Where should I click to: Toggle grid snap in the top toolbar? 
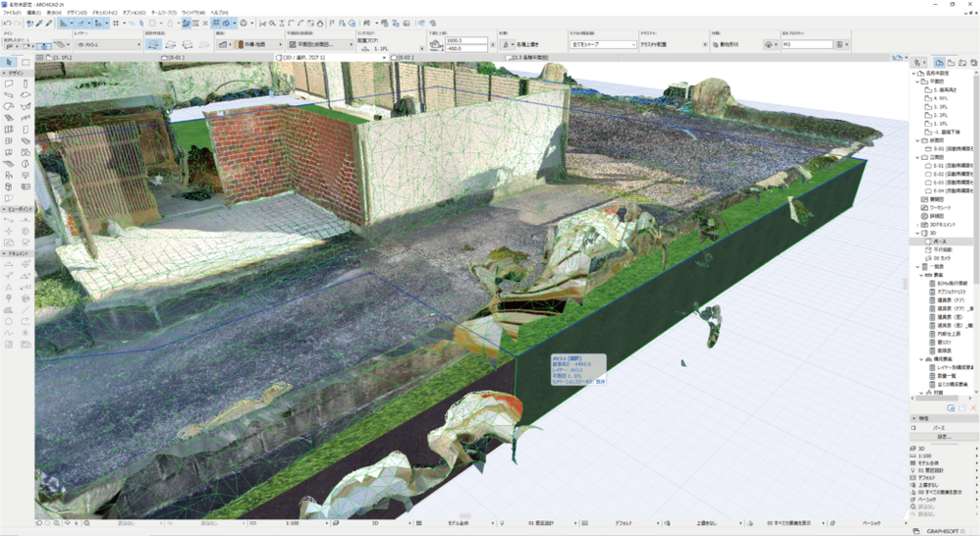(116, 23)
